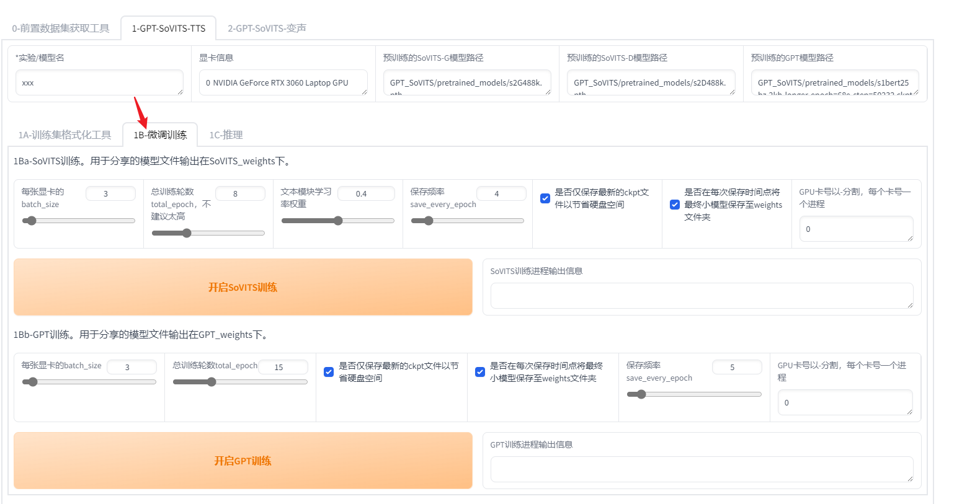Click the SoVITS save_every_epoch number box
980x504 pixels.
click(x=501, y=193)
